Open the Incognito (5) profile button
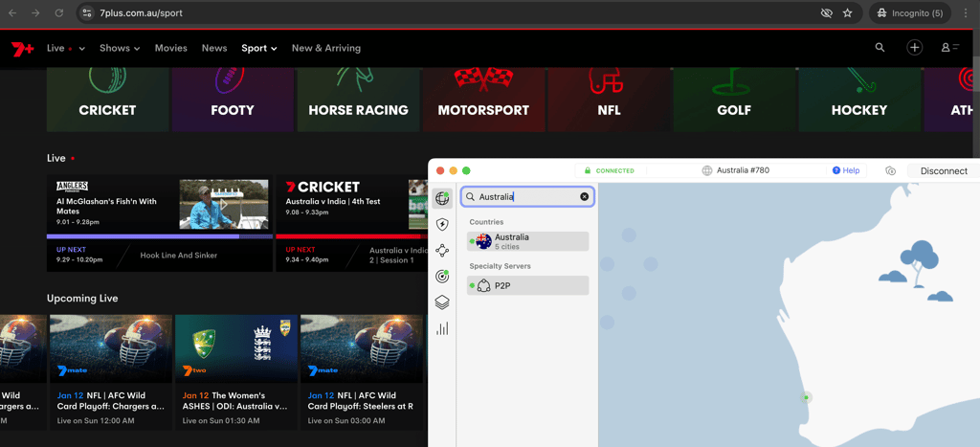 [x=909, y=12]
